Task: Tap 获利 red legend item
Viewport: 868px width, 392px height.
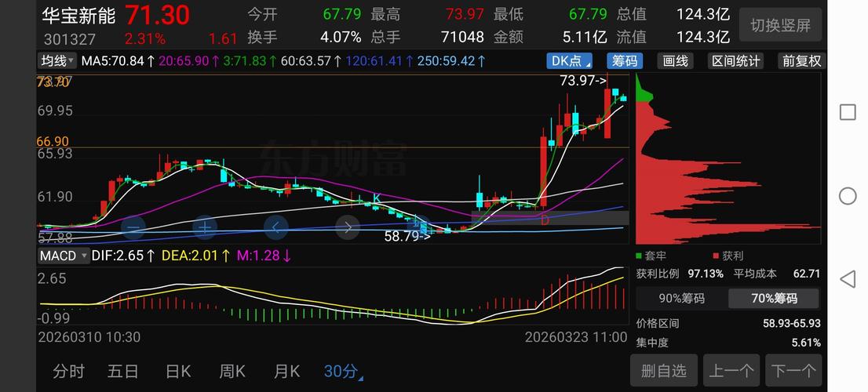Action: (728, 256)
